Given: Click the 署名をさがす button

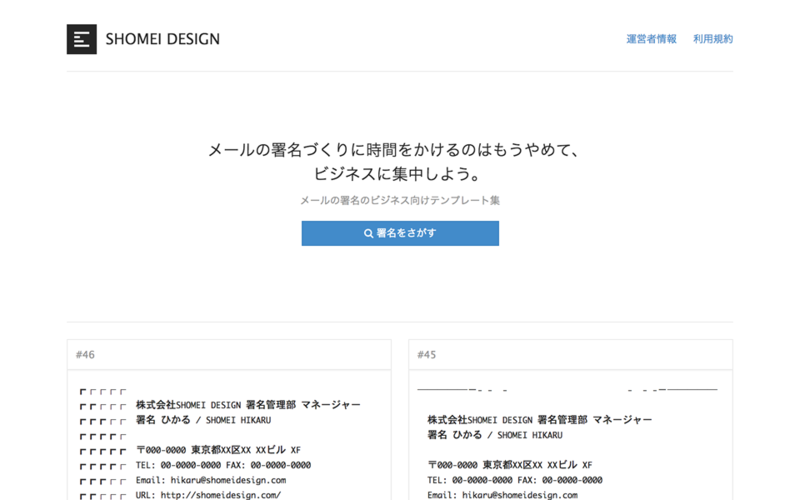Looking at the screenshot, I should click(400, 233).
